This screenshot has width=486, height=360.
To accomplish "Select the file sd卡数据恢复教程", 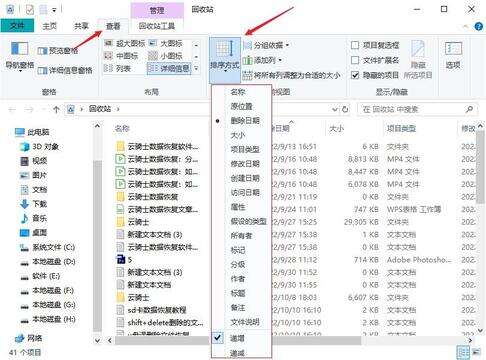I will (152, 310).
